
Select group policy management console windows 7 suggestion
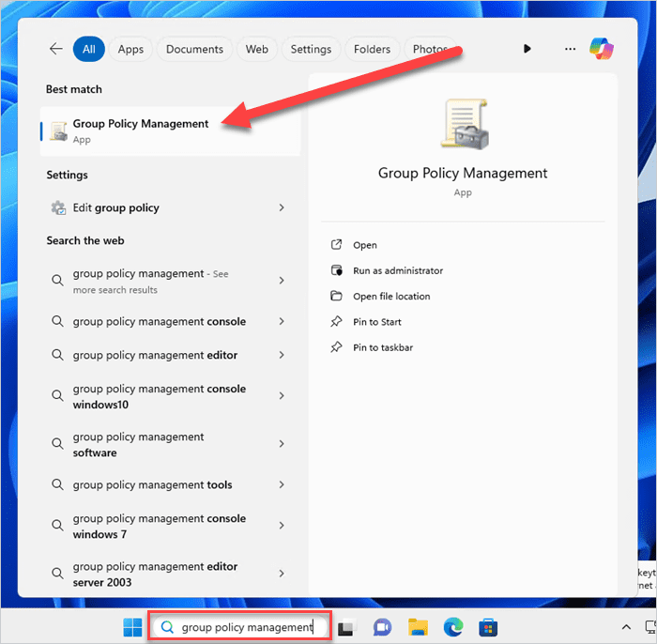pyautogui.click(x=170, y=527)
